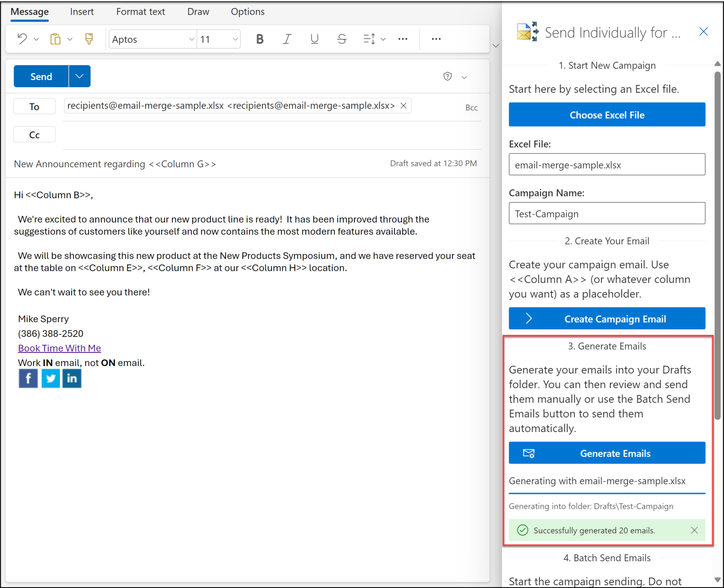Open the Draw menu tab
This screenshot has height=588, width=724.
[x=197, y=11]
